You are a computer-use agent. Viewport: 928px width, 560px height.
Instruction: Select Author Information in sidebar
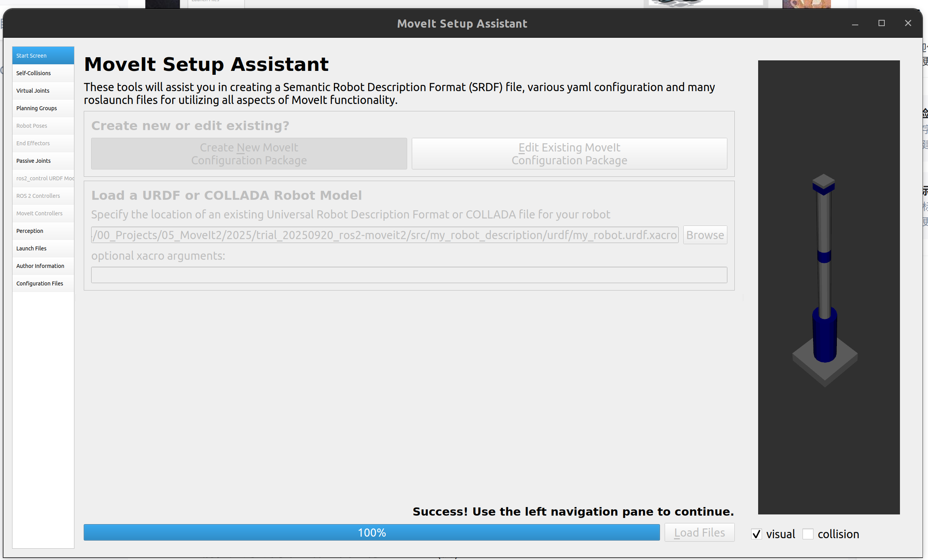click(40, 266)
